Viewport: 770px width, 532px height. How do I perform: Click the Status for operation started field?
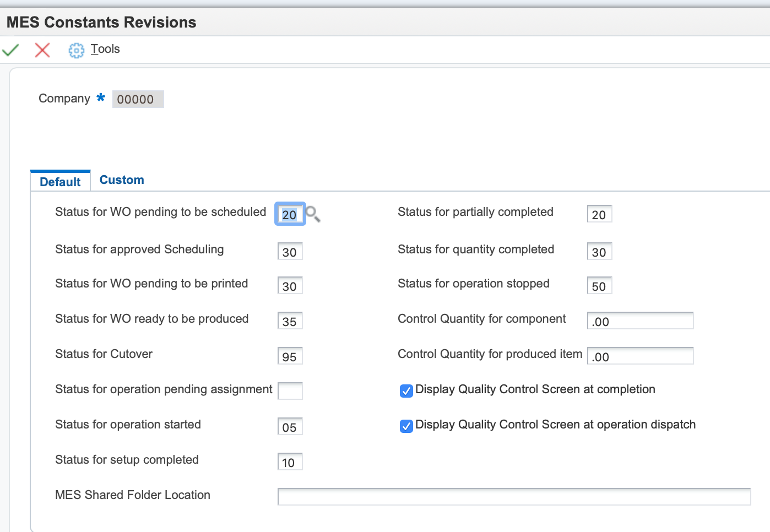[290, 427]
